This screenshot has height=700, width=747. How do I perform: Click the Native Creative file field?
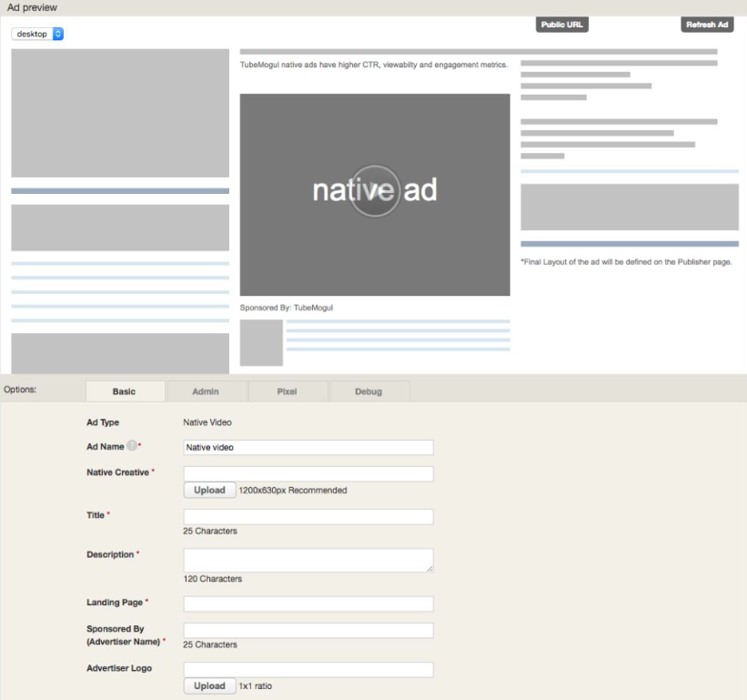click(308, 473)
